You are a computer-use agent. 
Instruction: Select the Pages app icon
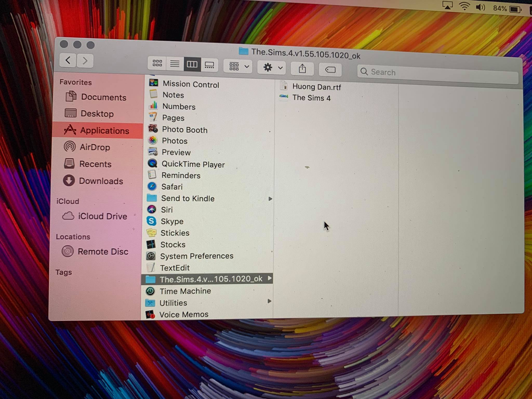[x=153, y=117]
